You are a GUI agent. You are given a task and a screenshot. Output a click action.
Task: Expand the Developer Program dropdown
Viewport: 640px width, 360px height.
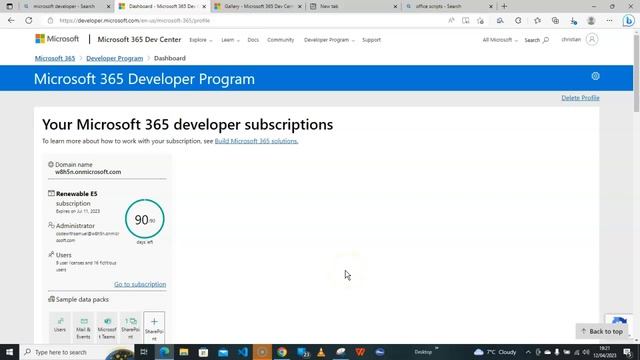click(329, 40)
